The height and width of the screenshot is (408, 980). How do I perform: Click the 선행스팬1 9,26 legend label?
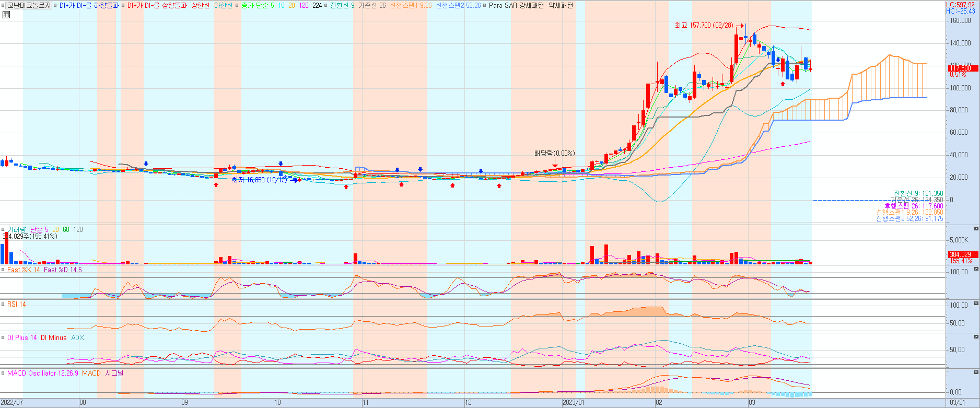pyautogui.click(x=411, y=6)
